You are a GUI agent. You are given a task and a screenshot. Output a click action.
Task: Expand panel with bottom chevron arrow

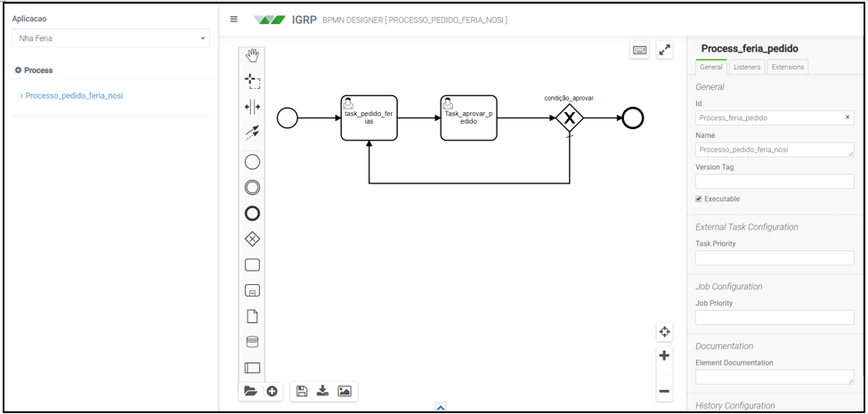pyautogui.click(x=441, y=408)
